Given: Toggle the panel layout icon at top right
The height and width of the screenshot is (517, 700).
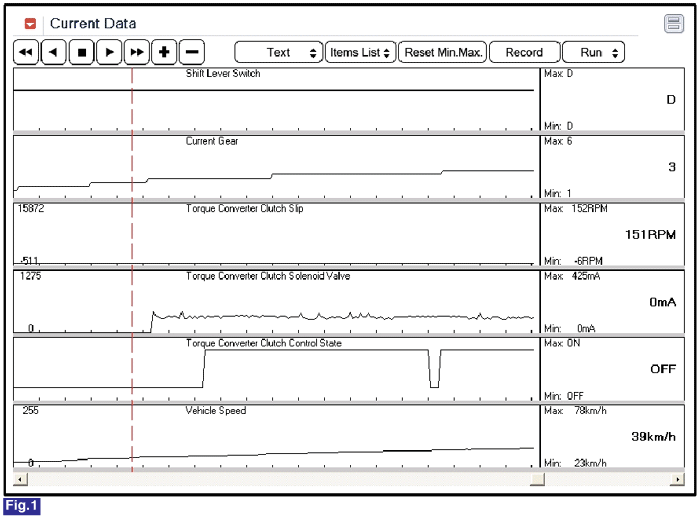Looking at the screenshot, I should (x=674, y=24).
